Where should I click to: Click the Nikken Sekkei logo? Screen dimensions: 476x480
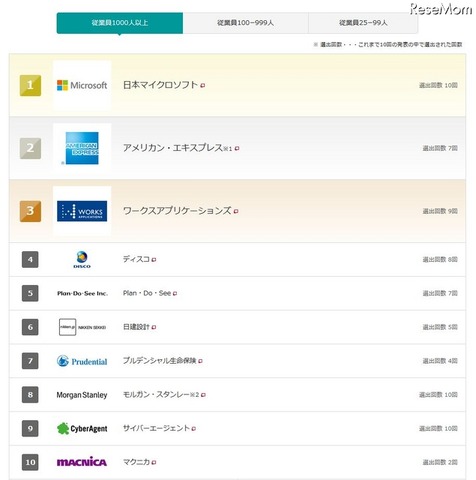pyautogui.click(x=82, y=327)
